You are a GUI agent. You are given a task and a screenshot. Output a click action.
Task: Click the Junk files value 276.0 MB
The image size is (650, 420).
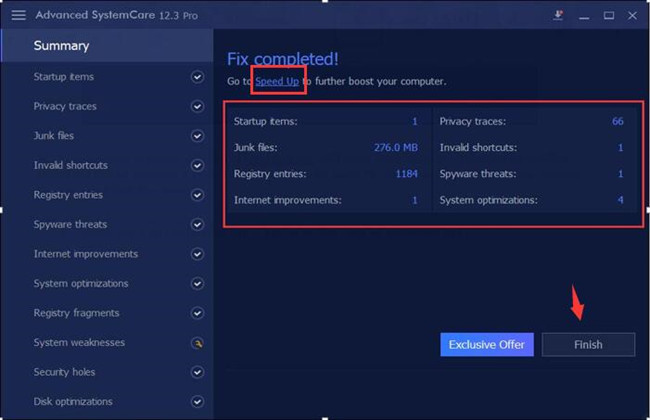pos(396,148)
